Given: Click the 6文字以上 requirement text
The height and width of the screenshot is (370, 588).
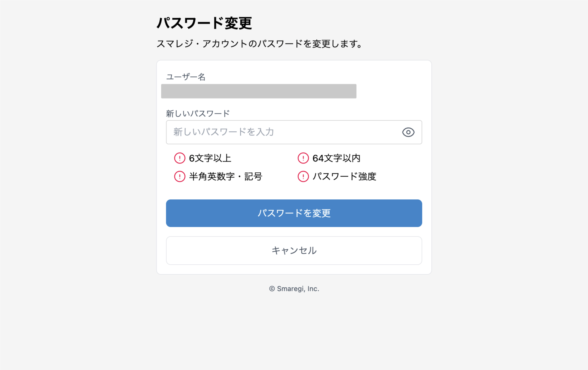Looking at the screenshot, I should point(210,158).
